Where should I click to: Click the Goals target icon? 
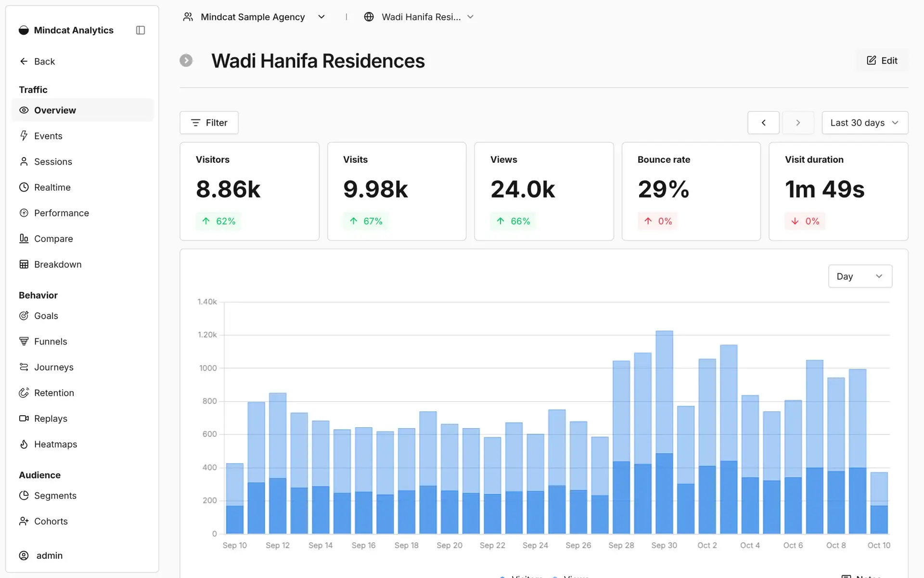pyautogui.click(x=24, y=316)
